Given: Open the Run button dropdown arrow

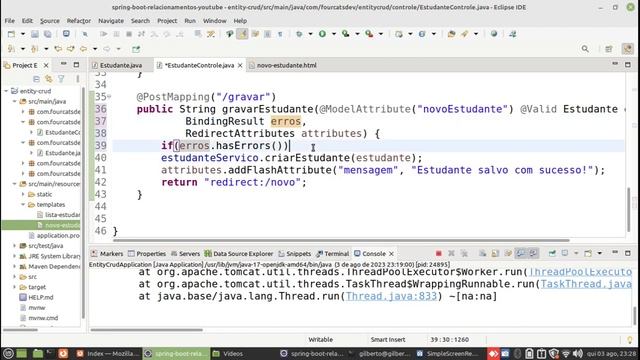Looking at the screenshot, I should coord(333,34).
